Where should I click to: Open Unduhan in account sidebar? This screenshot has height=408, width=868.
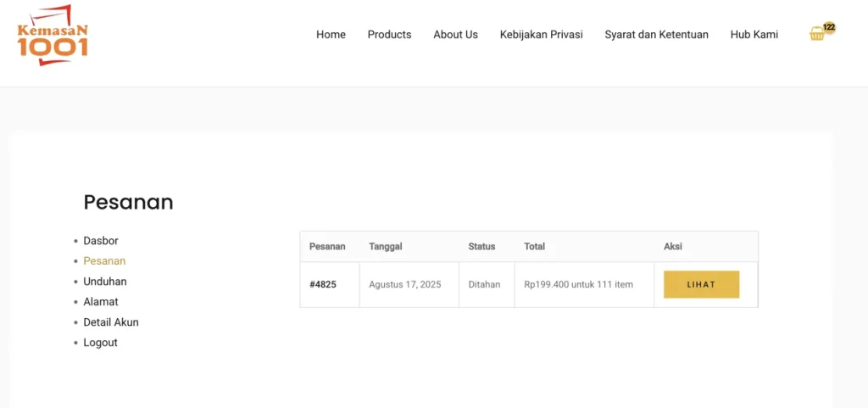pos(105,282)
